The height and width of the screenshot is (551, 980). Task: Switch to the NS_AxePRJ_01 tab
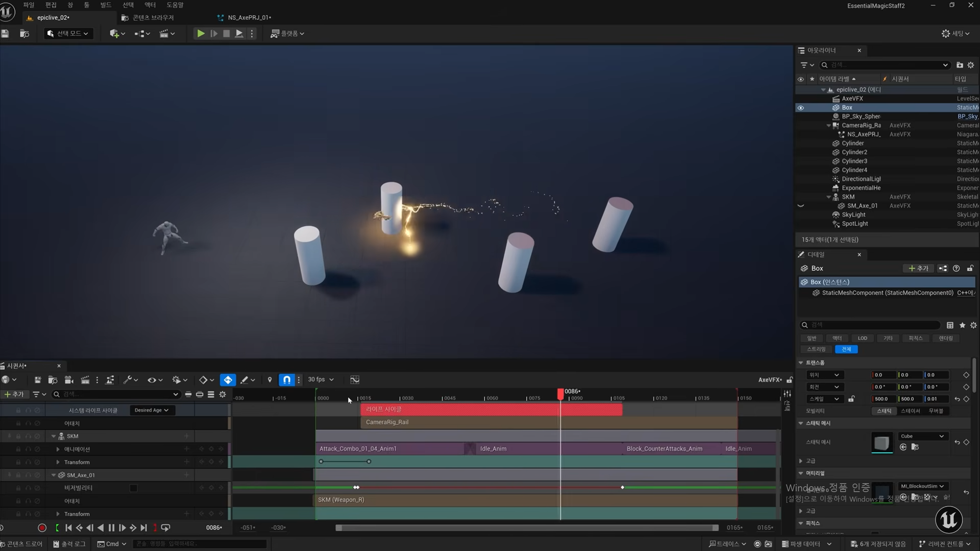coord(249,18)
